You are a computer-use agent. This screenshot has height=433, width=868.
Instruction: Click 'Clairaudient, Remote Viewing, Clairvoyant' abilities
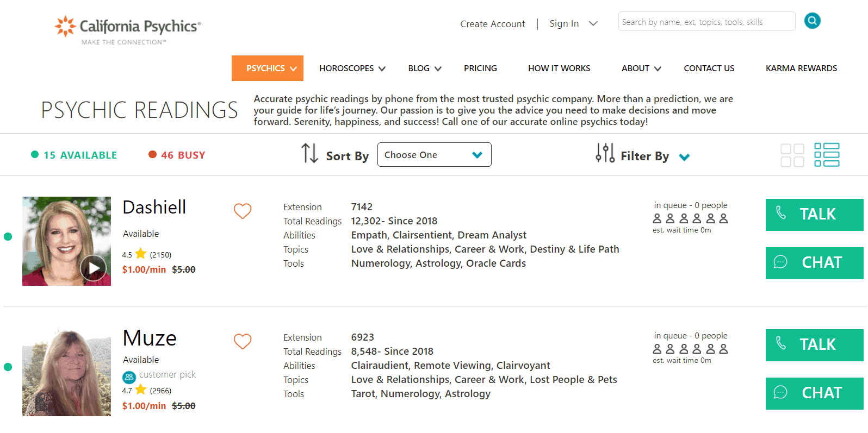[451, 366]
